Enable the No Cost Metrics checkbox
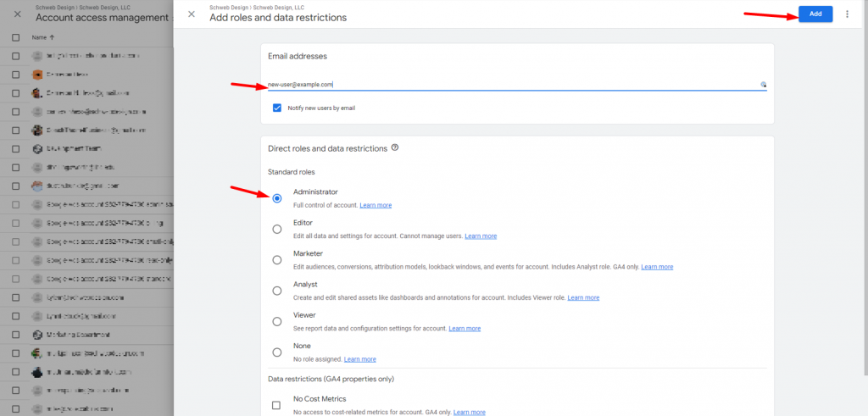This screenshot has width=868, height=416. point(276,405)
